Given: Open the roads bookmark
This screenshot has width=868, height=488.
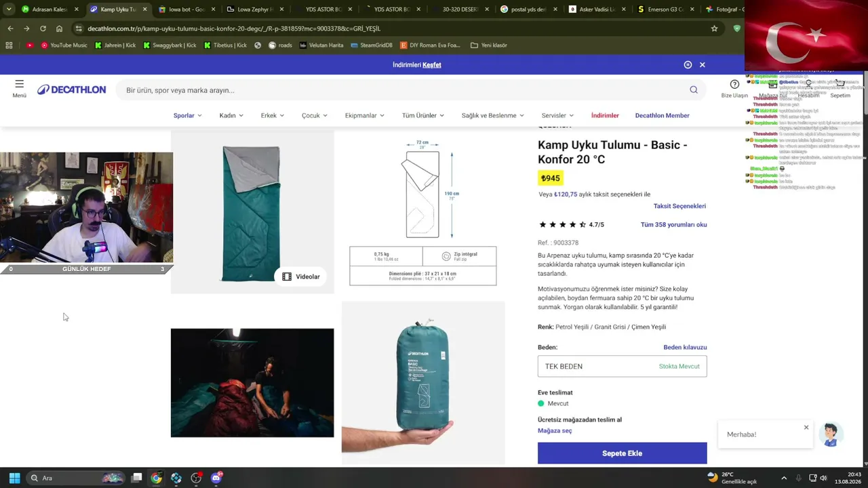Looking at the screenshot, I should coord(280,45).
